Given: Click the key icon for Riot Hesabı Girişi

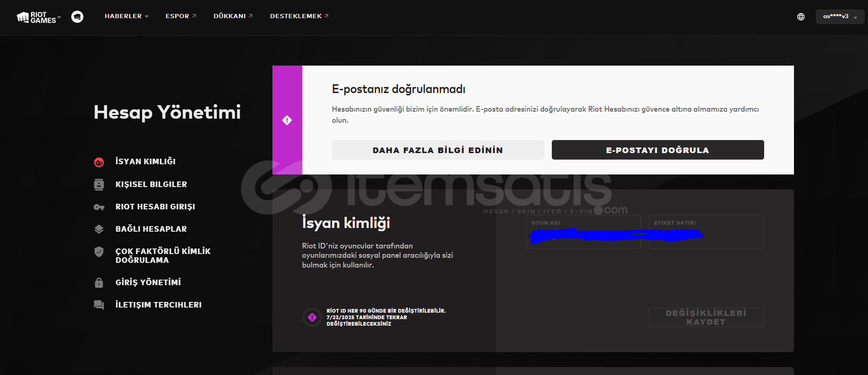Looking at the screenshot, I should tap(99, 207).
